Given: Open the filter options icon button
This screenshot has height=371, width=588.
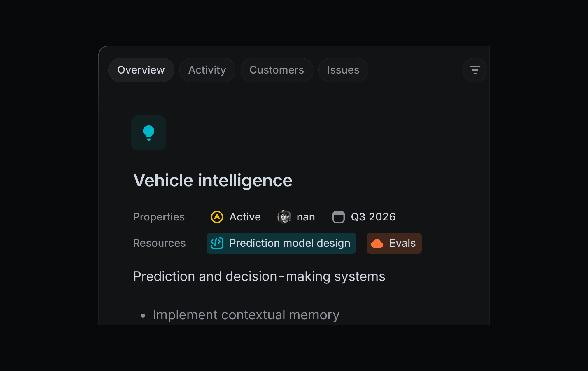Looking at the screenshot, I should point(475,70).
